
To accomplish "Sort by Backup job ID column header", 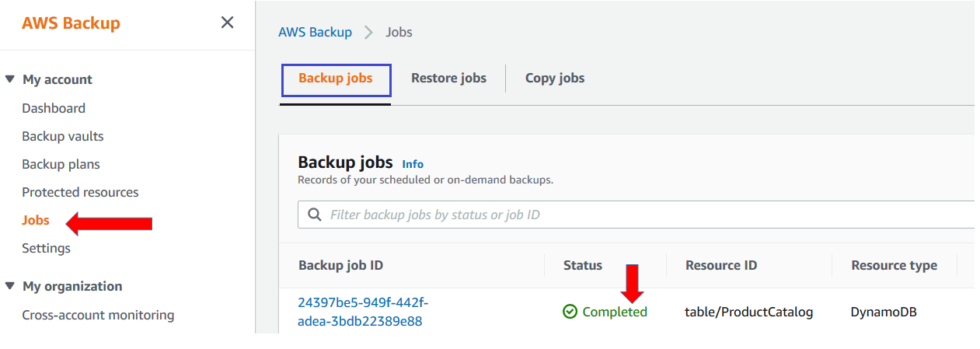I will [340, 265].
